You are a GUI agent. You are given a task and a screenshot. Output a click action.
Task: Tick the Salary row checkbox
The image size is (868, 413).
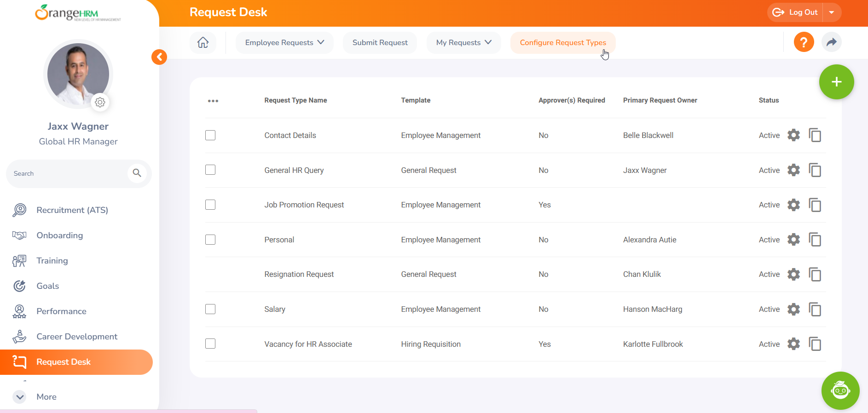(210, 309)
